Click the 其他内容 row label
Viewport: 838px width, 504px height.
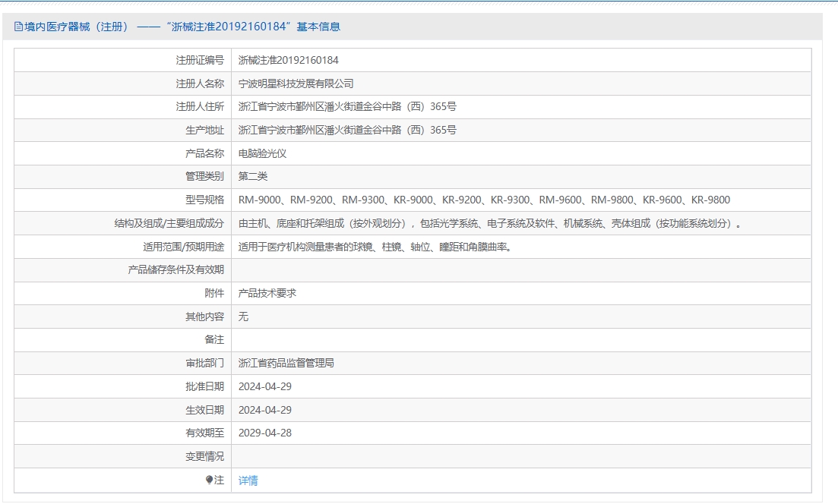click(204, 317)
